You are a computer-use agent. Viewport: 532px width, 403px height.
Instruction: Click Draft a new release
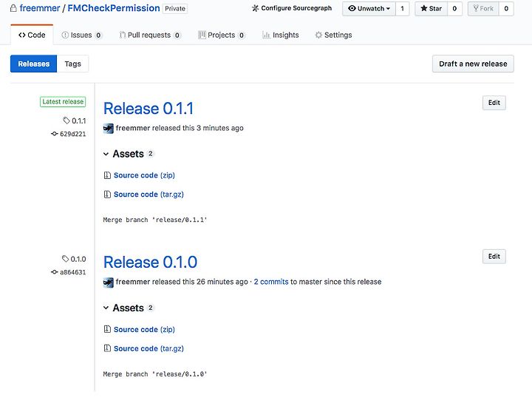(473, 64)
